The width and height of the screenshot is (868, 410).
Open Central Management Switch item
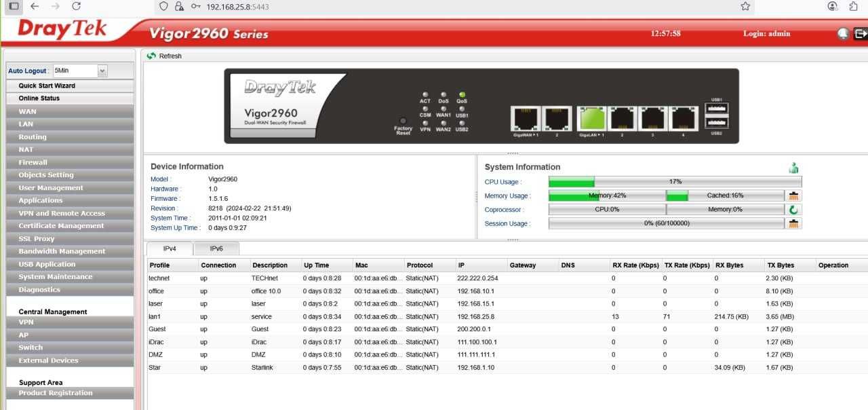click(x=70, y=348)
